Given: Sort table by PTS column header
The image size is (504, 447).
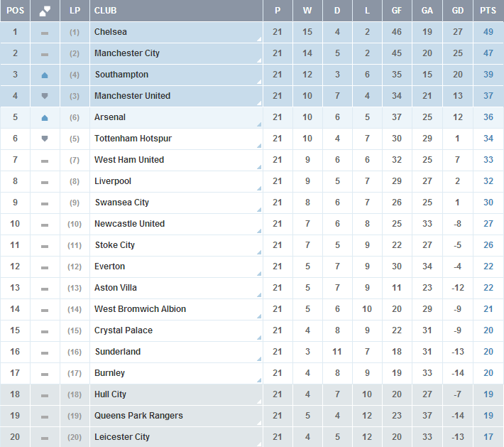Looking at the screenshot, I should 488,11.
